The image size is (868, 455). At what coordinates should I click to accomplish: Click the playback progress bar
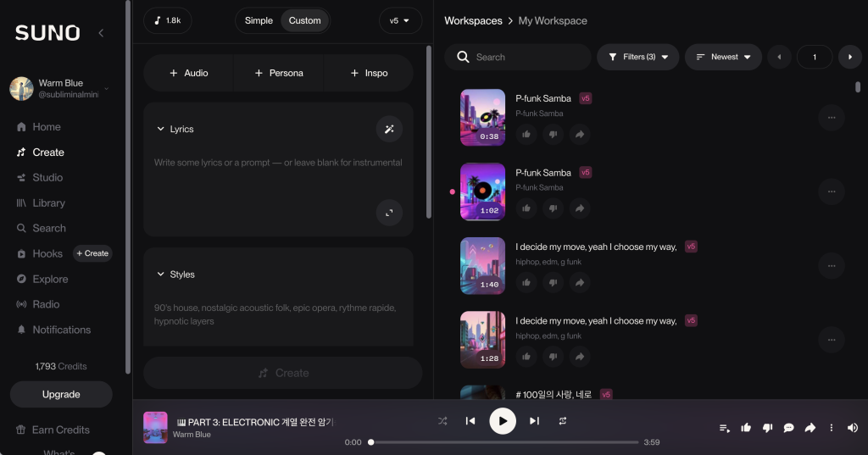point(504,442)
